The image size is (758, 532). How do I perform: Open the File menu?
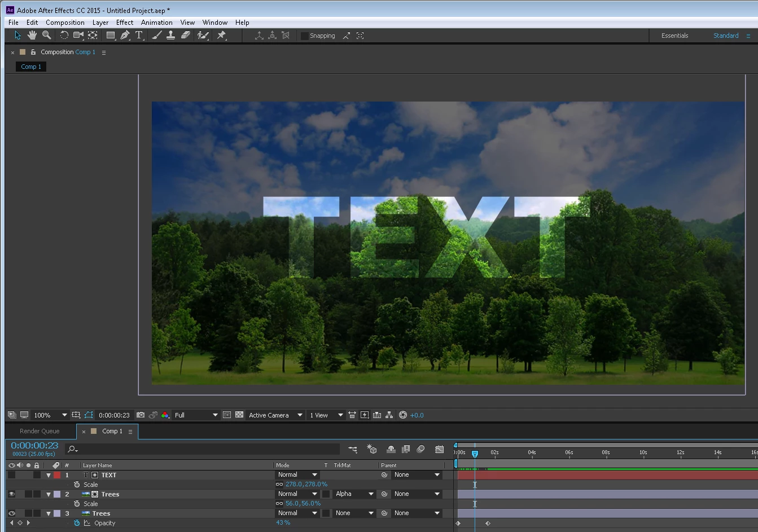[14, 23]
